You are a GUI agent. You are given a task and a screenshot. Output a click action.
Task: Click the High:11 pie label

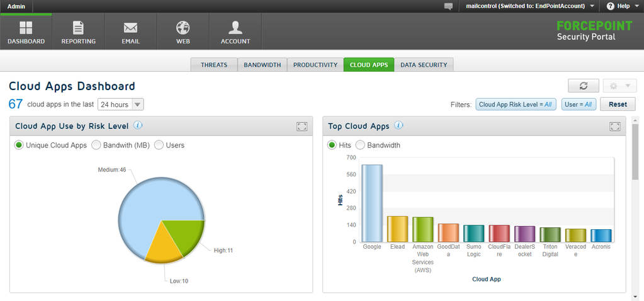point(223,250)
